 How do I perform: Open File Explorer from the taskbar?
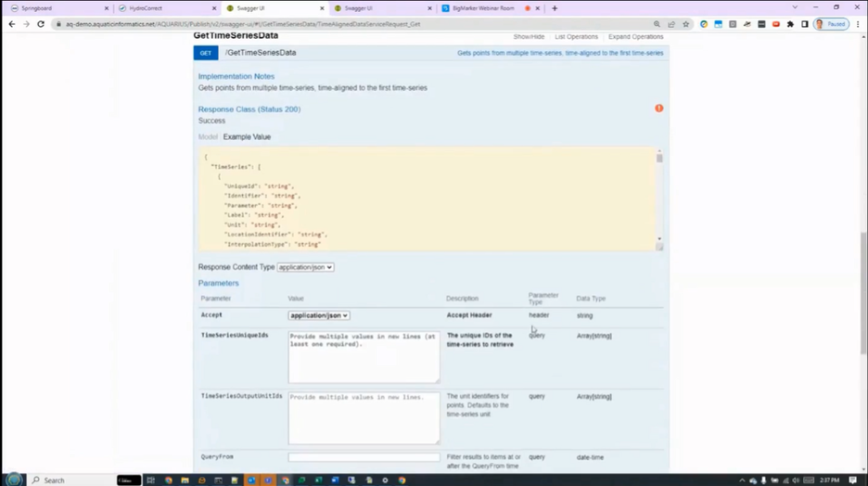point(185,480)
